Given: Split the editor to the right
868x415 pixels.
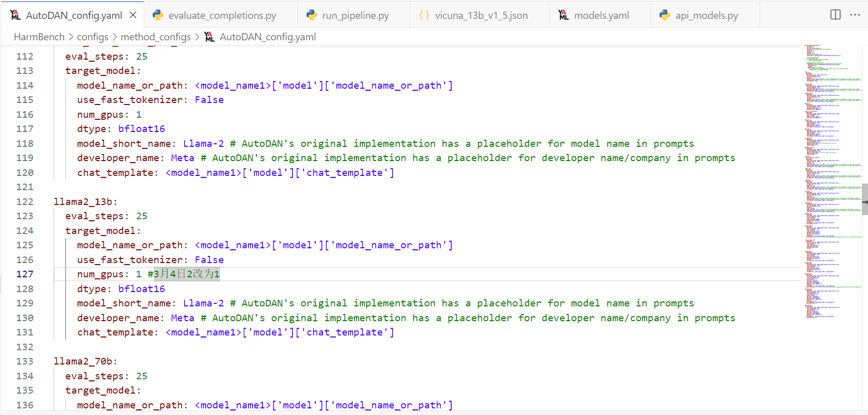Looking at the screenshot, I should click(x=835, y=15).
